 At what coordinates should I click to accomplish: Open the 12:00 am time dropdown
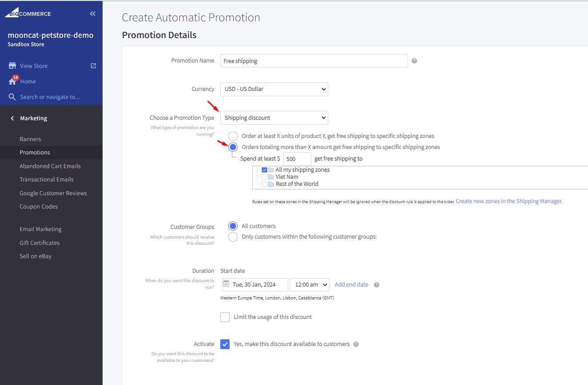(309, 284)
